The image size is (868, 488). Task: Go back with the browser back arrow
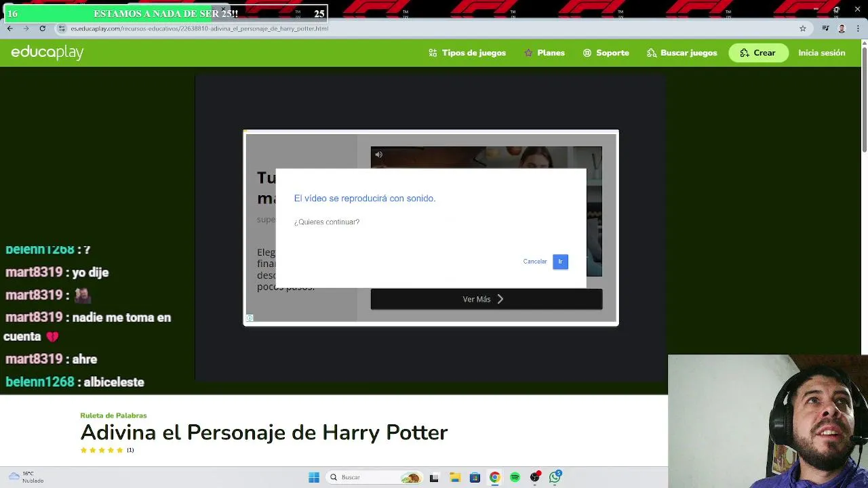pos(9,28)
